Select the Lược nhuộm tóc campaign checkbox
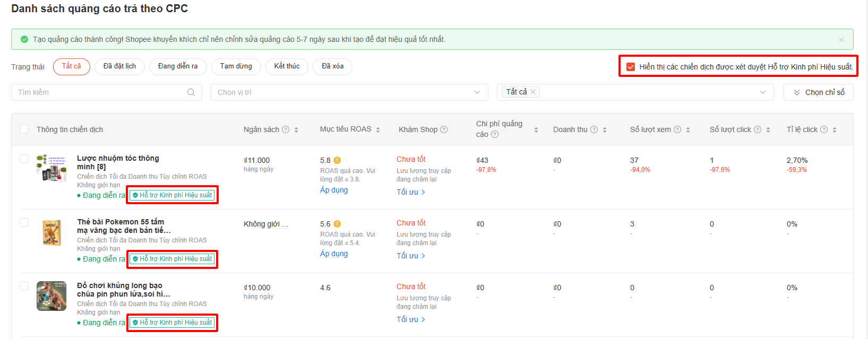Viewport: 868px width, 339px height. (24, 159)
